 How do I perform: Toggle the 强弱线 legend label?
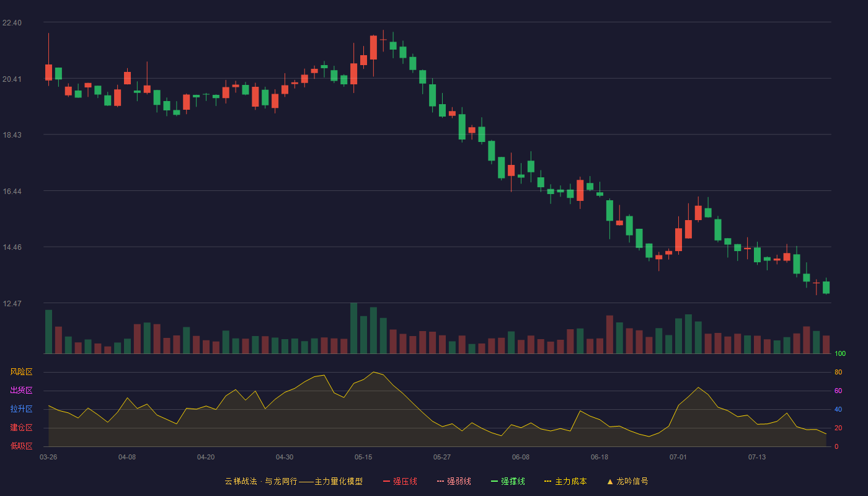point(459,481)
